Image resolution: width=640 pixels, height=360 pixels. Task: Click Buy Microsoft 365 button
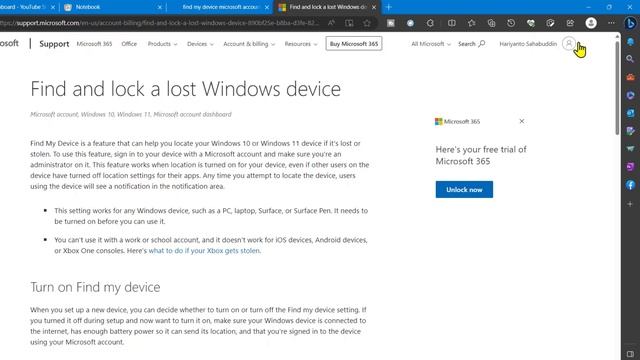354,44
